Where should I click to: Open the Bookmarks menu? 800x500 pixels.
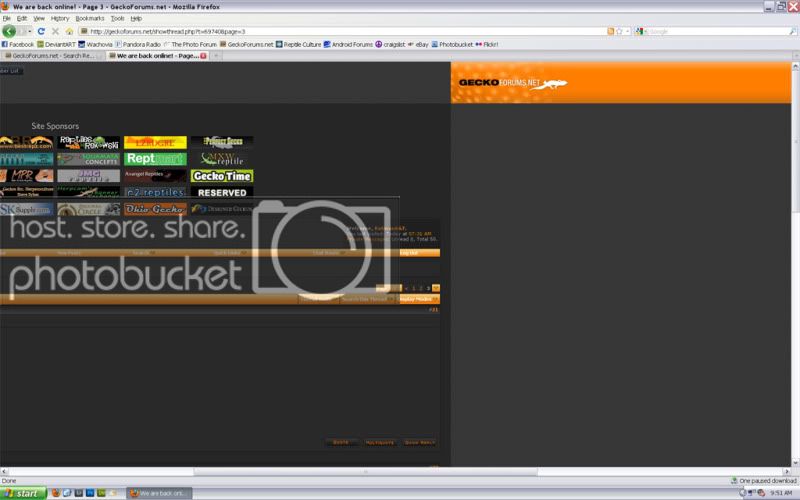(x=90, y=18)
